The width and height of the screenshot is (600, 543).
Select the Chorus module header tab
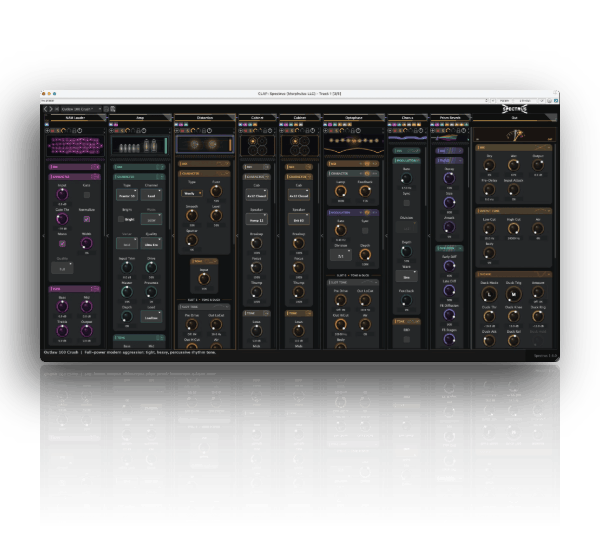pos(408,117)
